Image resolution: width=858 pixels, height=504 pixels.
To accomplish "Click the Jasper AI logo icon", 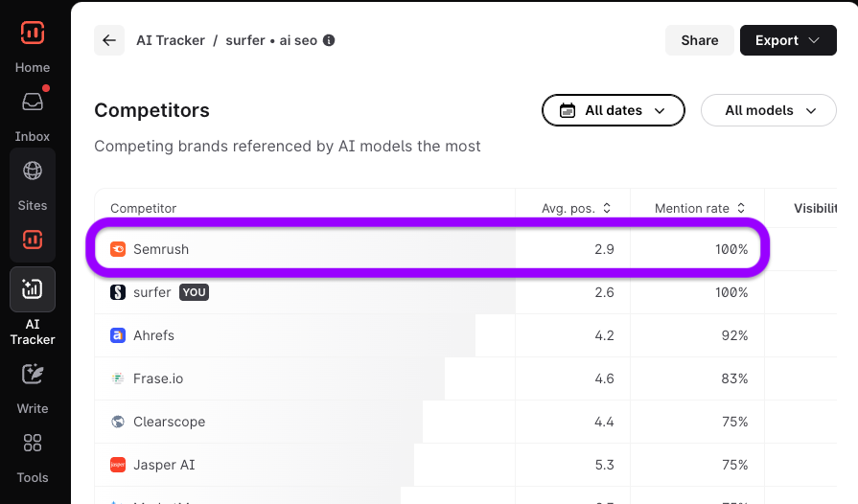I will click(118, 465).
